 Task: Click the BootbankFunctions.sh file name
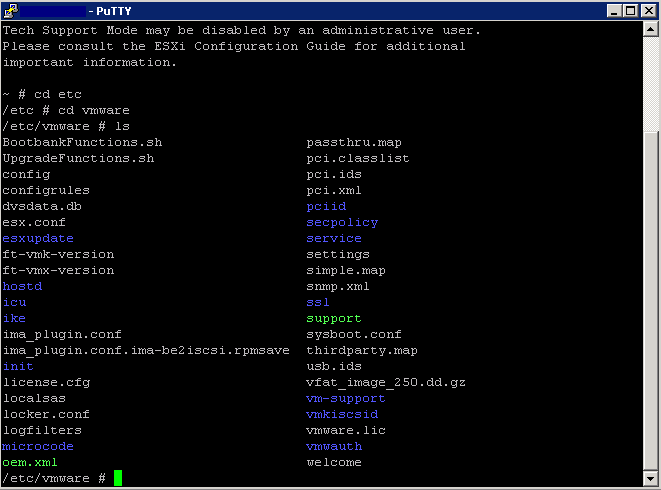click(82, 142)
